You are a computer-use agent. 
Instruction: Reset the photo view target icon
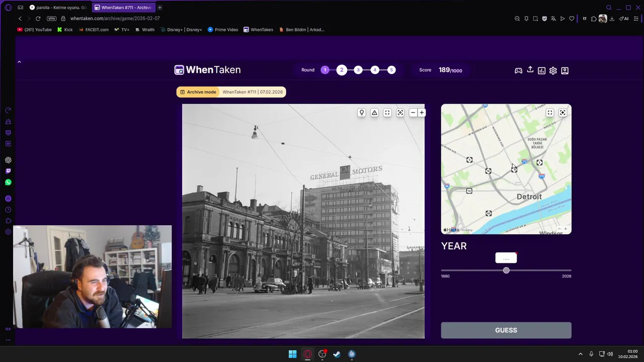(400, 113)
